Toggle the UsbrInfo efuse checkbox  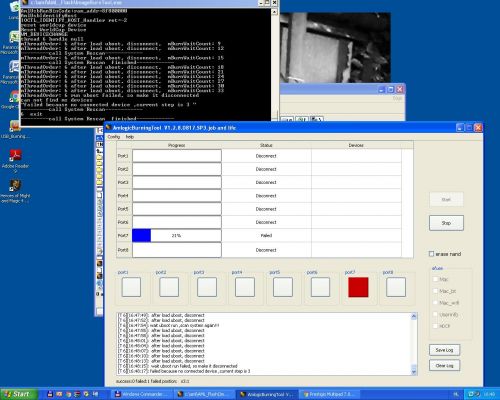(435, 314)
